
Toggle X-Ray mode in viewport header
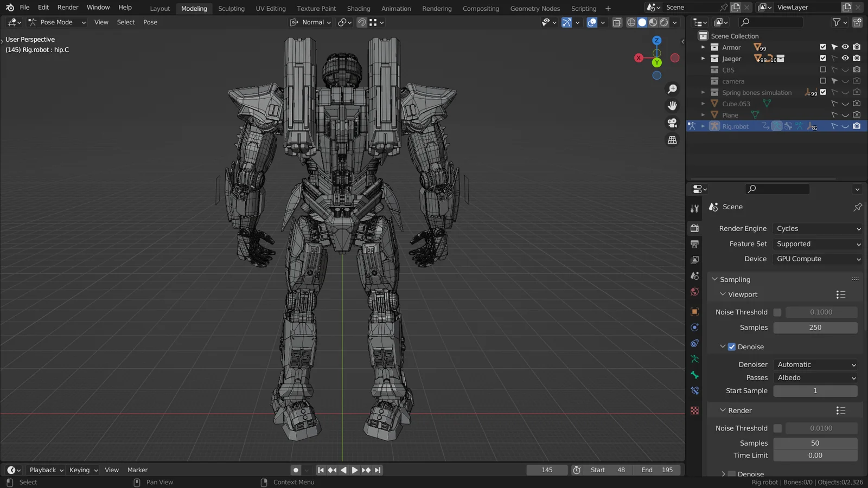tap(617, 22)
